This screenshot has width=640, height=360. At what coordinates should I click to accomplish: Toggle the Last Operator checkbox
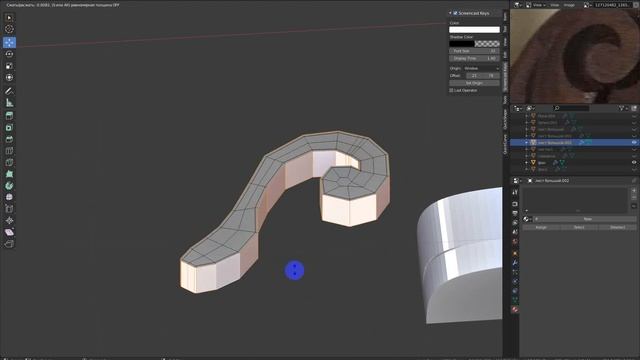coord(451,90)
